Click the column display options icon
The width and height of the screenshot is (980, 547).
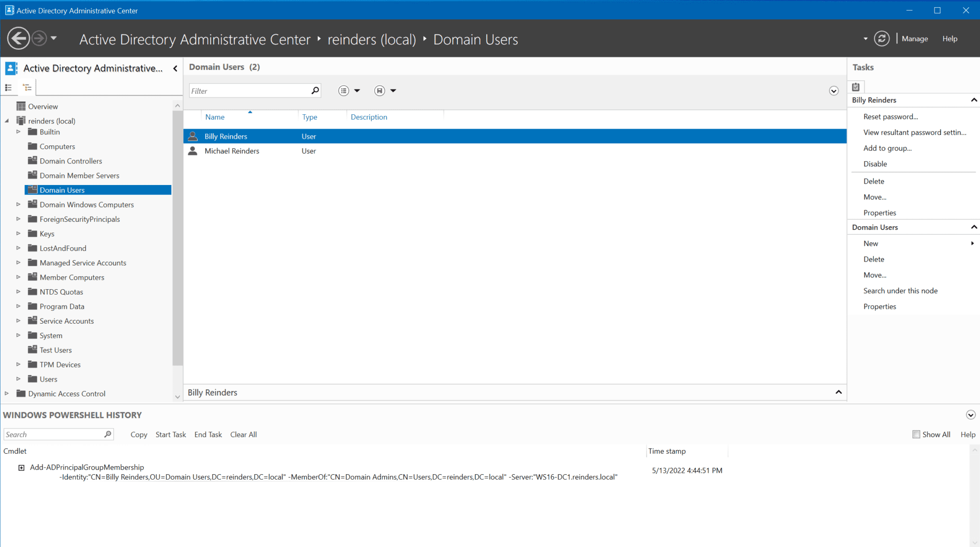pyautogui.click(x=344, y=90)
